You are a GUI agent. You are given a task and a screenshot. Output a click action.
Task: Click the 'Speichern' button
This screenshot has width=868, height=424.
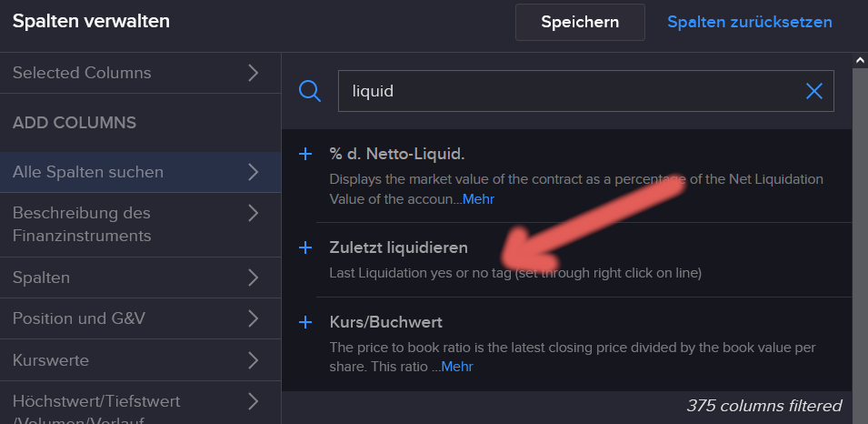(x=580, y=22)
